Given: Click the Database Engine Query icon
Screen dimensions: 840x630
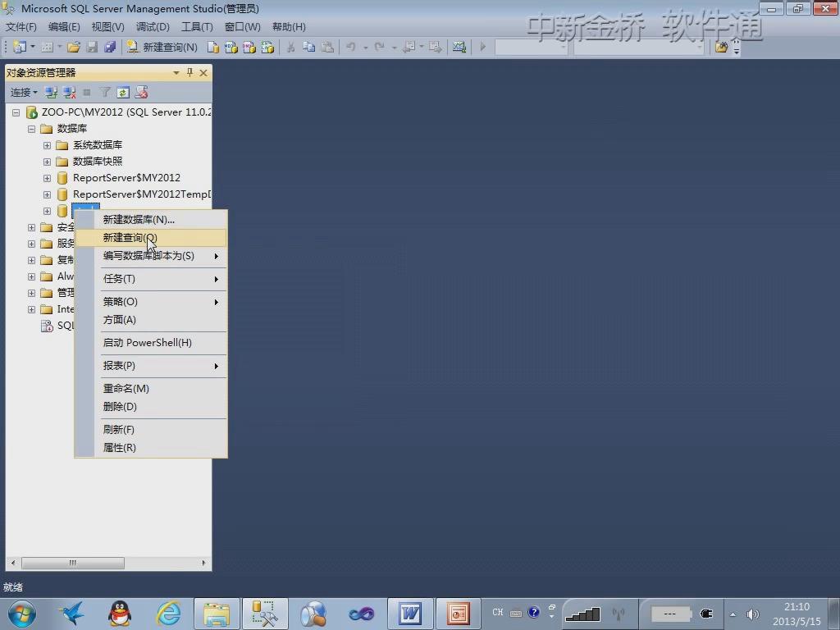Looking at the screenshot, I should [x=212, y=47].
